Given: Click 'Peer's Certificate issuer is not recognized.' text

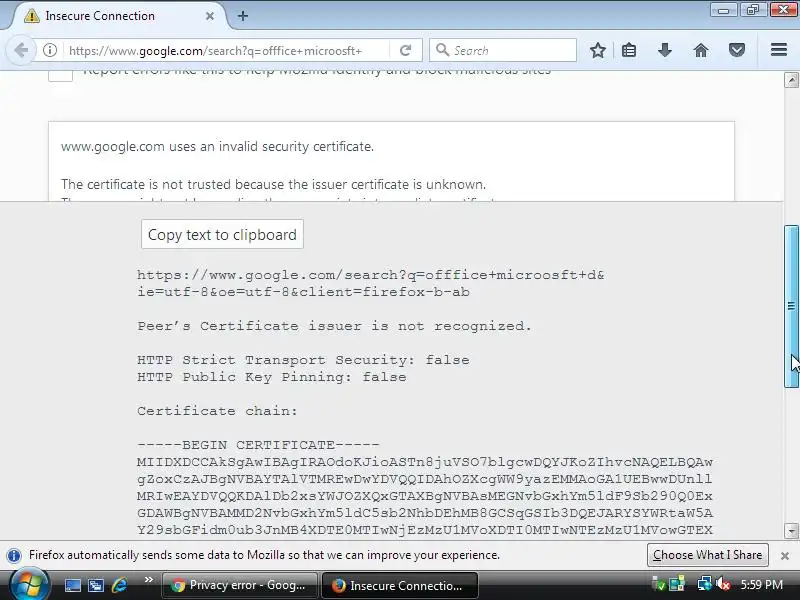Looking at the screenshot, I should (334, 326).
